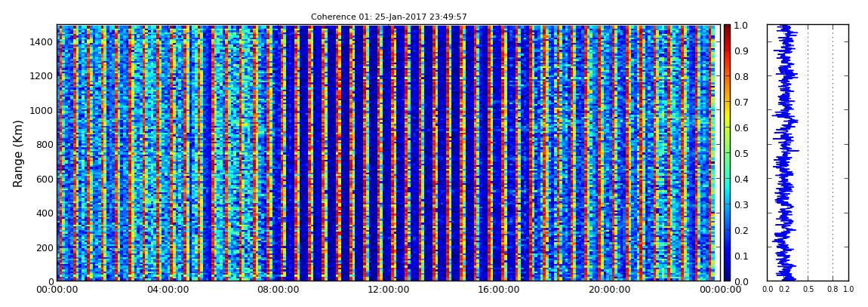Viewport: 868px width, 307px height.
Task: Click the 0.8 tick of the profile plot
Action: click(x=833, y=290)
